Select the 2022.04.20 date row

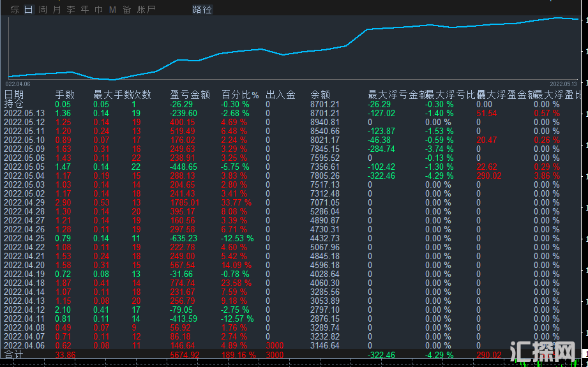pos(24,265)
